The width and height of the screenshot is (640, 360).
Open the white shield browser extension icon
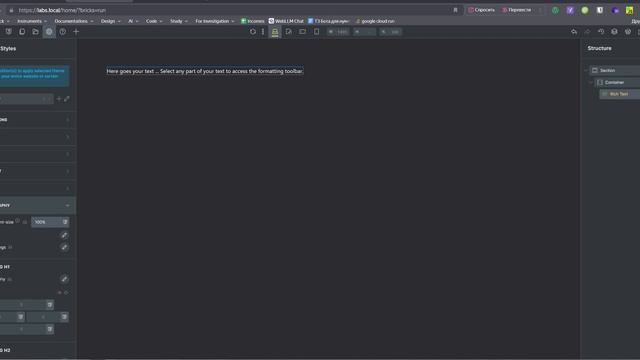(x=600, y=10)
